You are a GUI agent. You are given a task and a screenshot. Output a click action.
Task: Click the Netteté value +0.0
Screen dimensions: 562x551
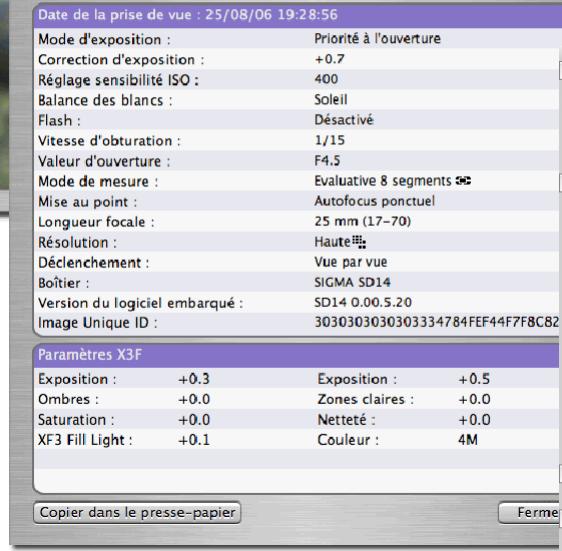point(474,420)
